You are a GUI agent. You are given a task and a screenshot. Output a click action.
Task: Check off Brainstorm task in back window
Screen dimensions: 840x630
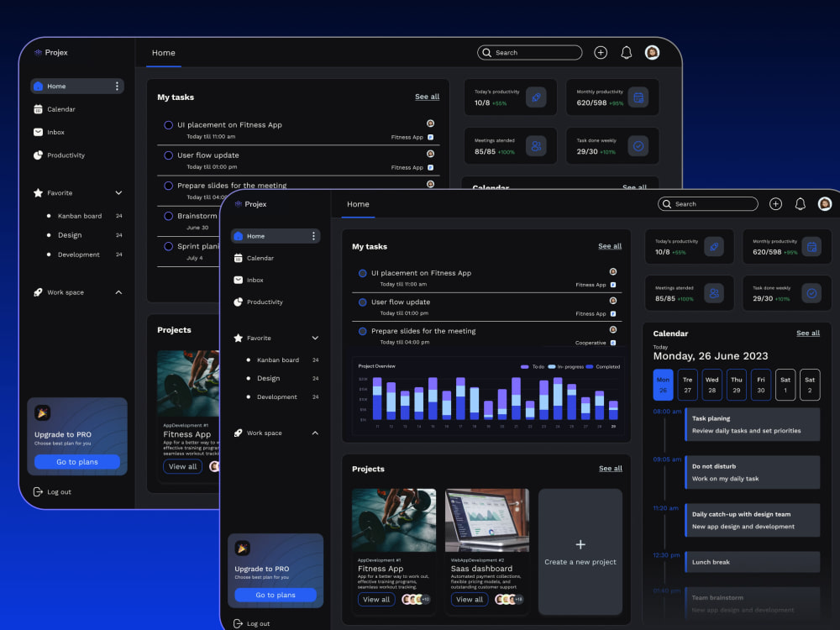[168, 216]
